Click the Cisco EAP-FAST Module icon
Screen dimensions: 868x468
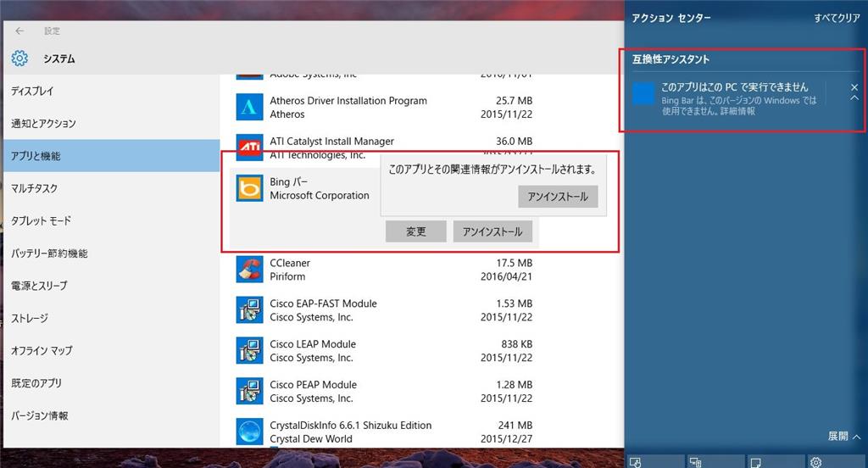[249, 309]
